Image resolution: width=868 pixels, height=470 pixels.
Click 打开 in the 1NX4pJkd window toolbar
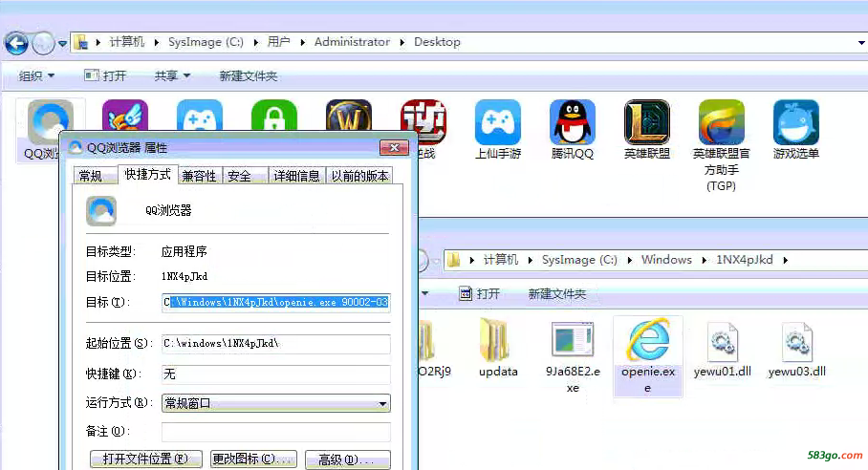(x=479, y=293)
